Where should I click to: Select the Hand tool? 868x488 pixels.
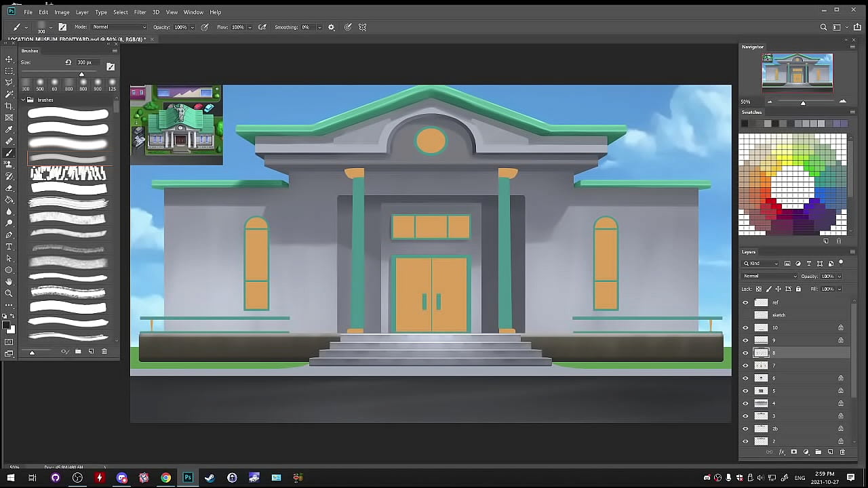point(9,281)
